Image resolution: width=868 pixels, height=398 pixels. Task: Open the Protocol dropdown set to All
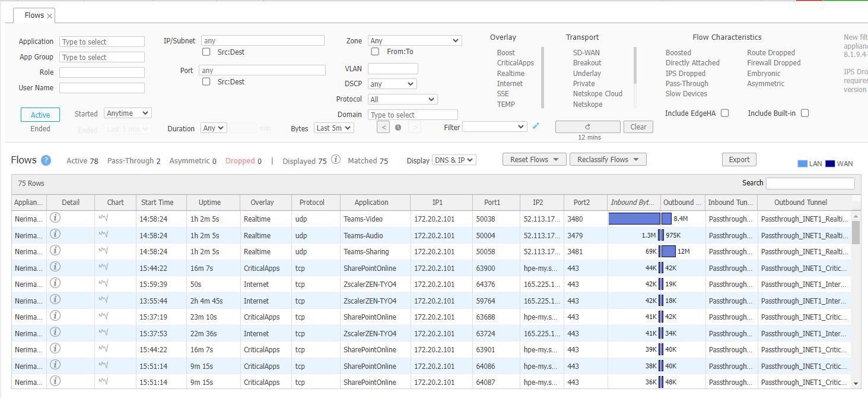pos(402,99)
